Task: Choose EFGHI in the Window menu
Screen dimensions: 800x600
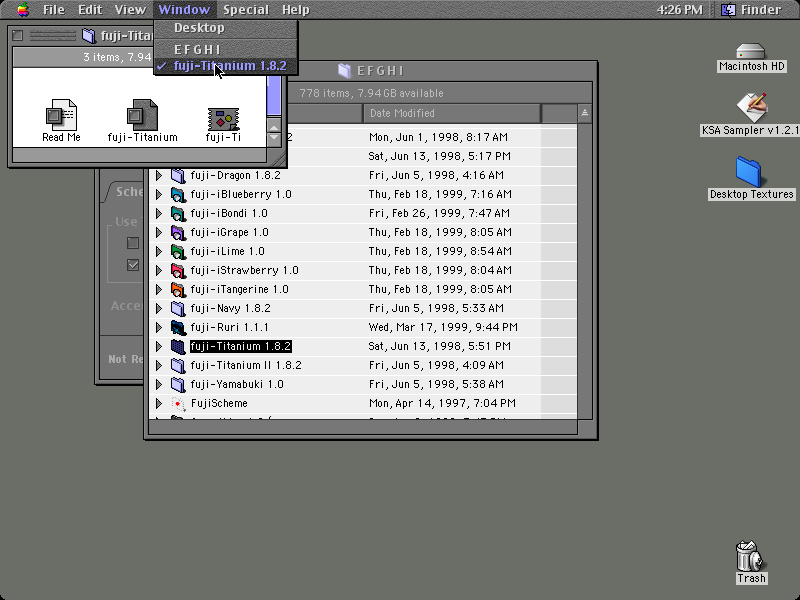Action: [x=226, y=49]
